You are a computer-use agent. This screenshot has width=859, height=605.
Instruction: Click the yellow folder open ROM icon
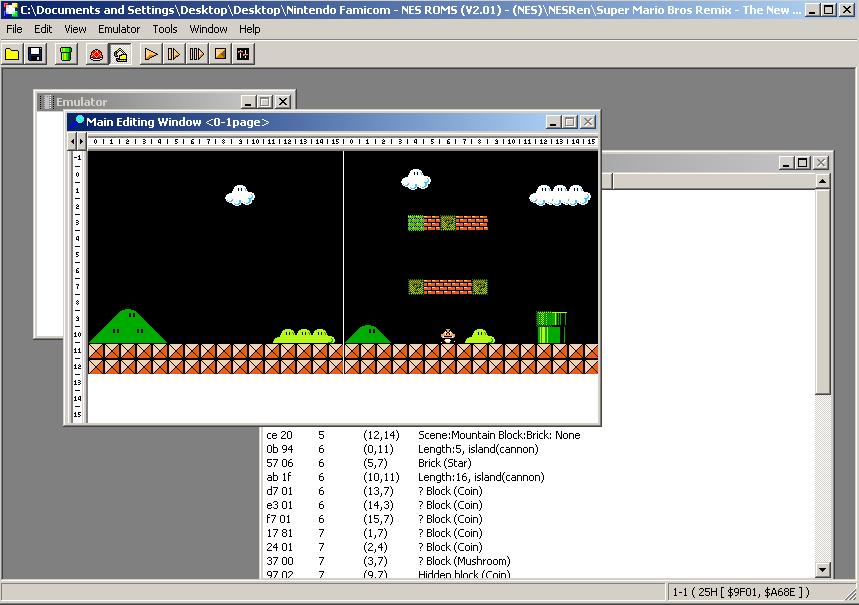[x=13, y=54]
